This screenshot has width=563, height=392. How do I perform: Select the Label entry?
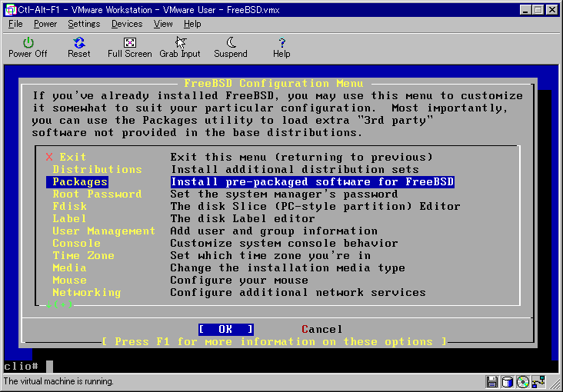tap(70, 218)
